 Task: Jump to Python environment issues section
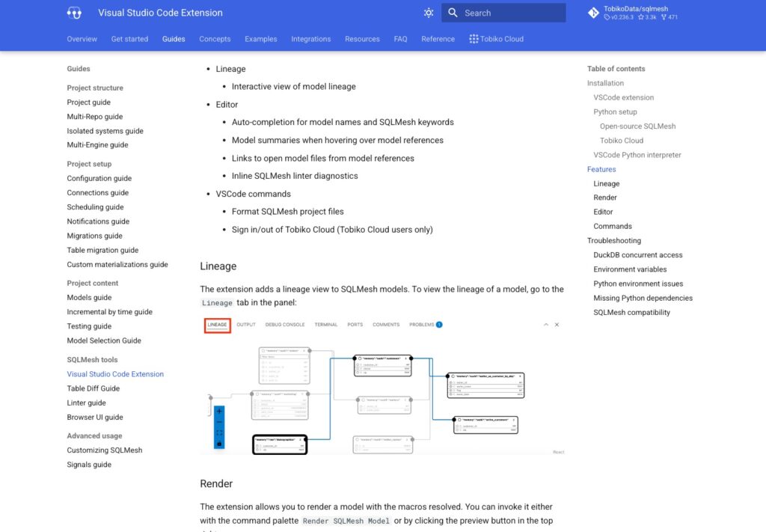pos(638,284)
